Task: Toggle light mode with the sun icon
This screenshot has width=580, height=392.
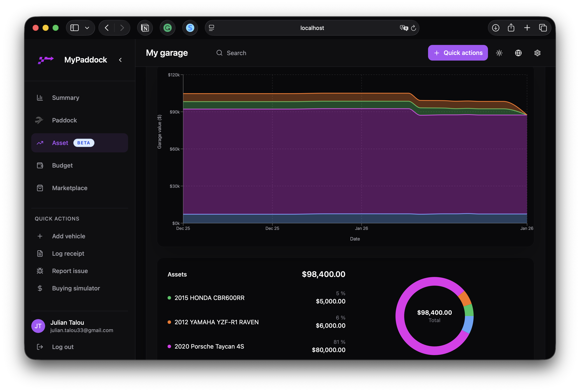Action: pyautogui.click(x=499, y=53)
